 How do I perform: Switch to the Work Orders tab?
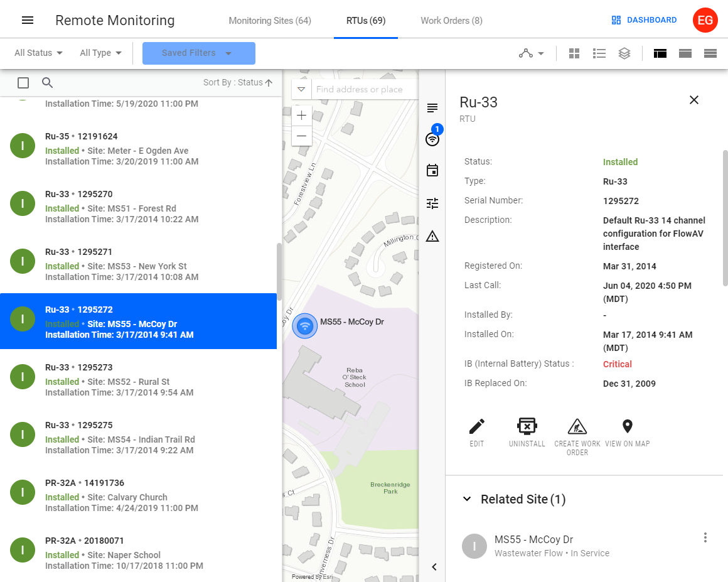point(451,21)
